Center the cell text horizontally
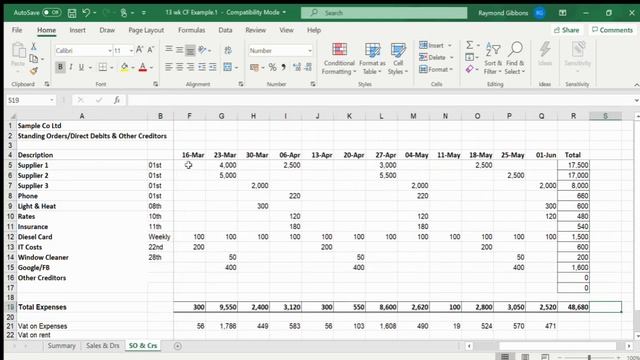640x360 pixels. (180, 67)
